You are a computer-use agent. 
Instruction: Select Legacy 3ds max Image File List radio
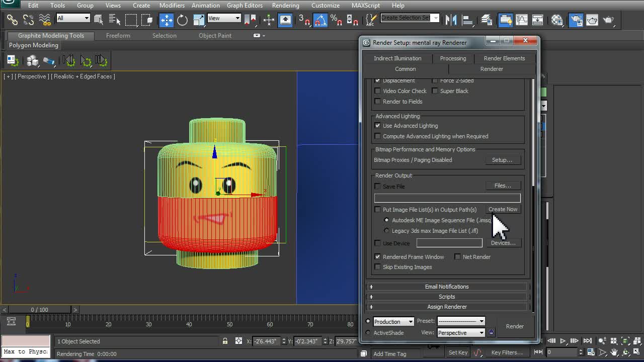pos(386,231)
